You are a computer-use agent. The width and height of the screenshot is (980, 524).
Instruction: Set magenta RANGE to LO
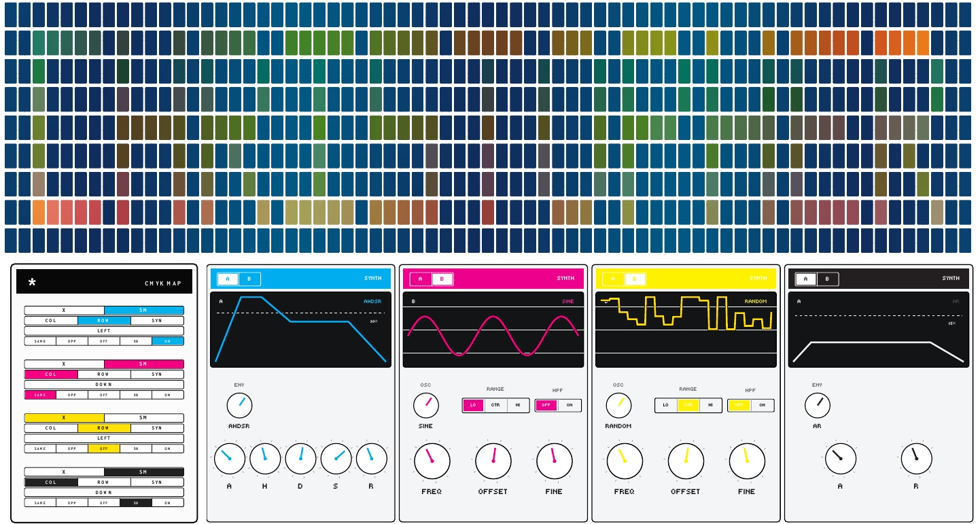(473, 405)
